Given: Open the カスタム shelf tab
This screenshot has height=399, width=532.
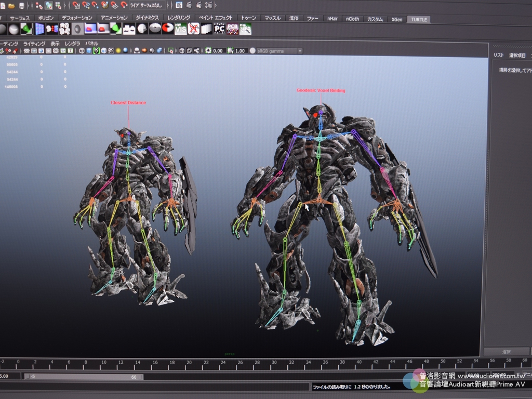Looking at the screenshot, I should [375, 19].
